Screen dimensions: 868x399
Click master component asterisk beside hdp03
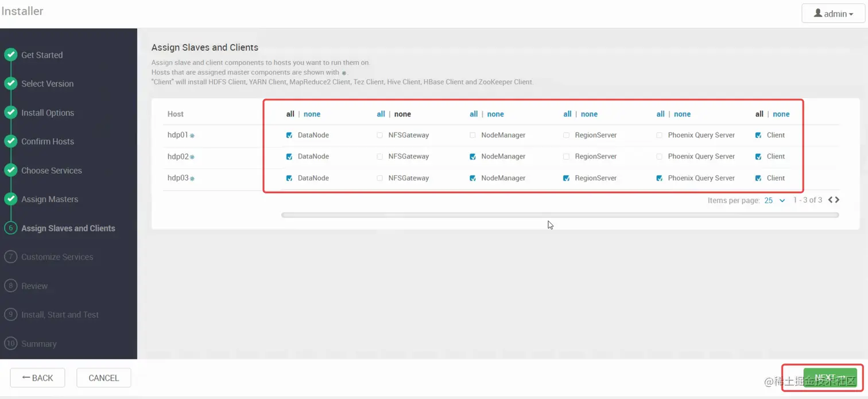coord(192,179)
